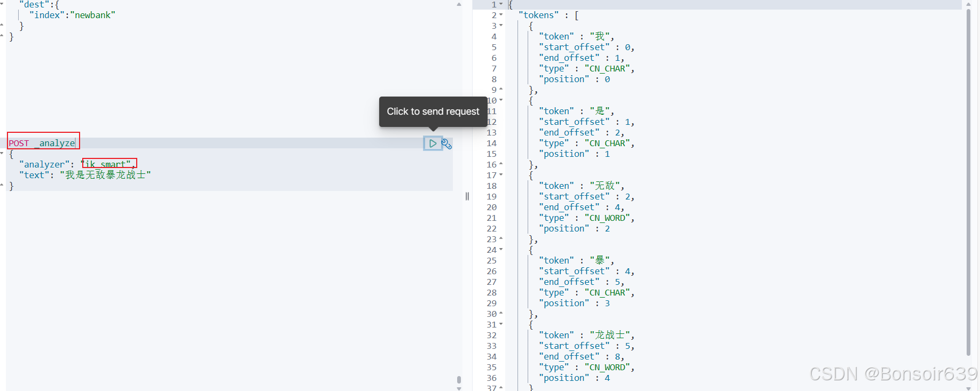Click the fold end marker at line 30

(501, 314)
